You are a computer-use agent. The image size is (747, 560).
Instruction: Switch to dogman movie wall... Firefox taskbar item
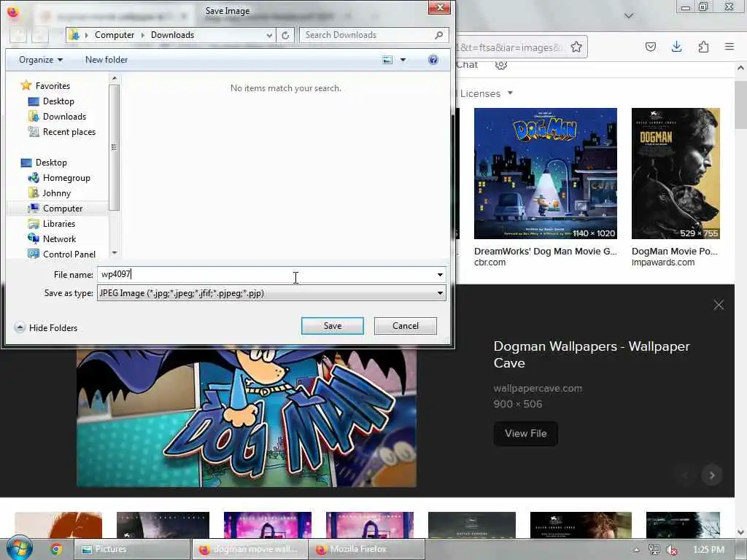point(249,549)
